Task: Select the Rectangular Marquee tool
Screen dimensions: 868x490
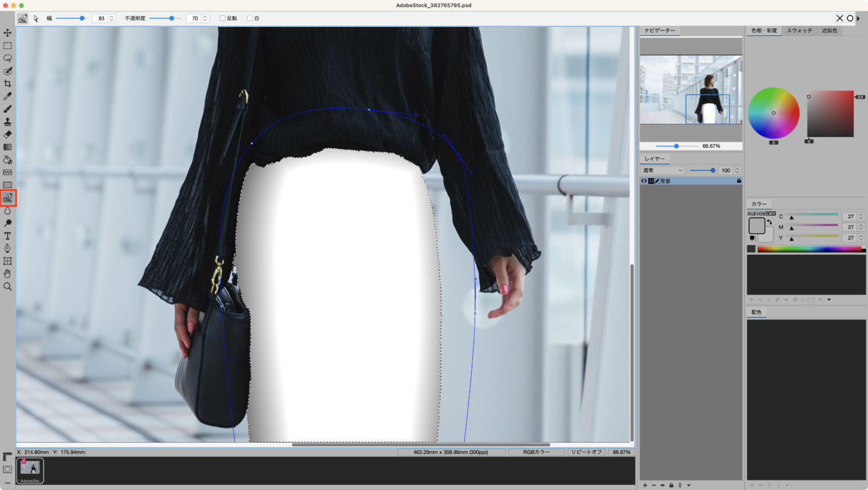Action: click(x=7, y=45)
